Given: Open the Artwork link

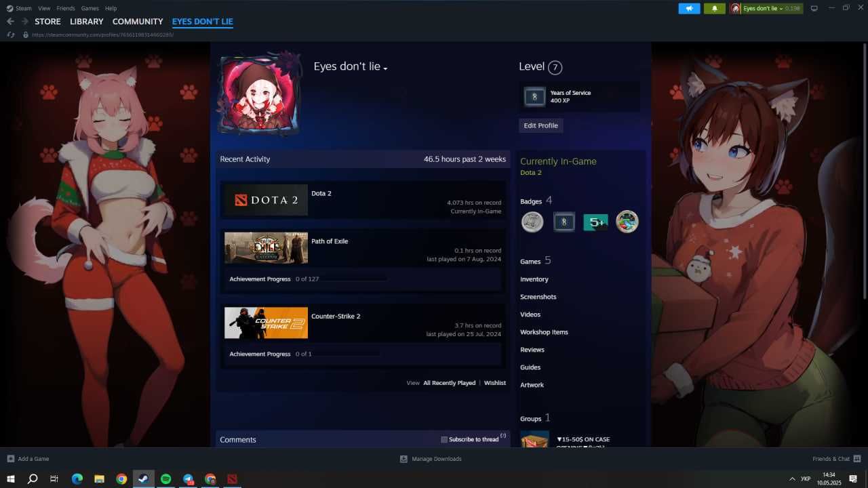Looking at the screenshot, I should pos(532,385).
